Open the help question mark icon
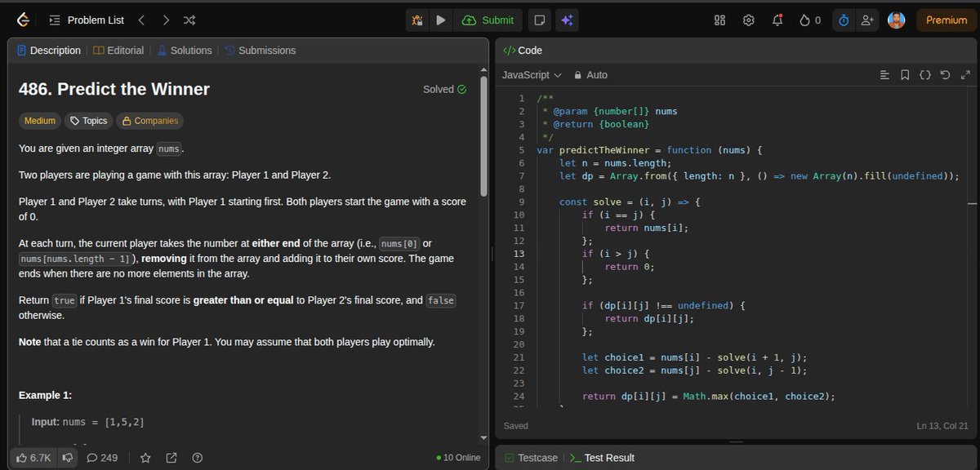The image size is (980, 470). click(x=197, y=458)
